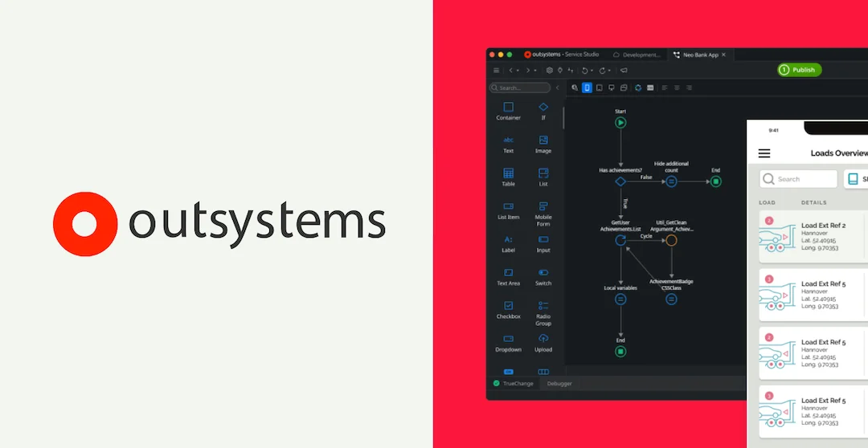Viewport: 868px width, 448px height.
Task: Select the End node below Local variables
Action: 620,351
